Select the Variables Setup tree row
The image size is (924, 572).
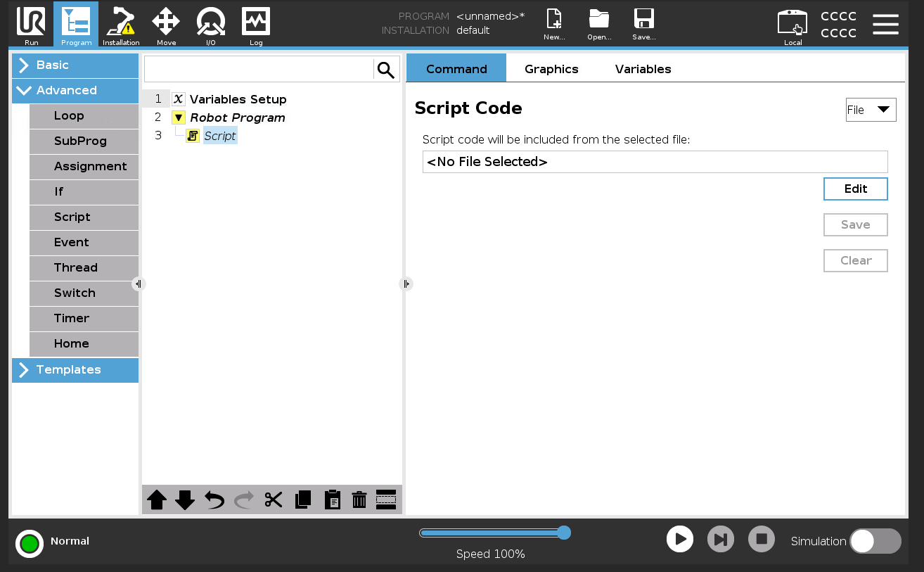[238, 99]
